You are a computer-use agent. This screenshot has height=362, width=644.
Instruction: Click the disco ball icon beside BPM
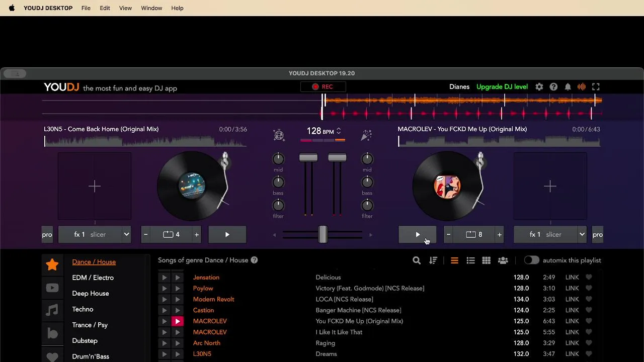(x=279, y=135)
